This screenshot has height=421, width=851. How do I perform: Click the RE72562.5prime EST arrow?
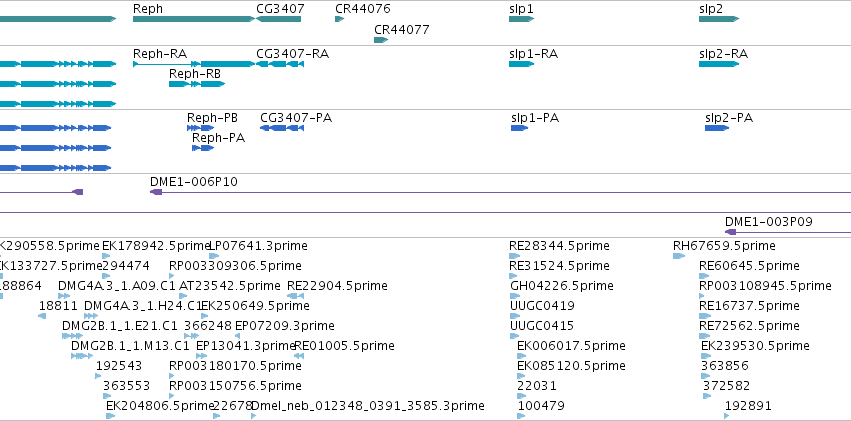[704, 336]
